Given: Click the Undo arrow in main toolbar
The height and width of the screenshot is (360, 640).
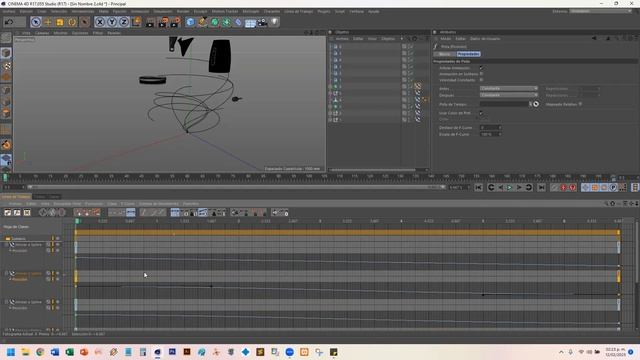Looking at the screenshot, I should click(9, 22).
